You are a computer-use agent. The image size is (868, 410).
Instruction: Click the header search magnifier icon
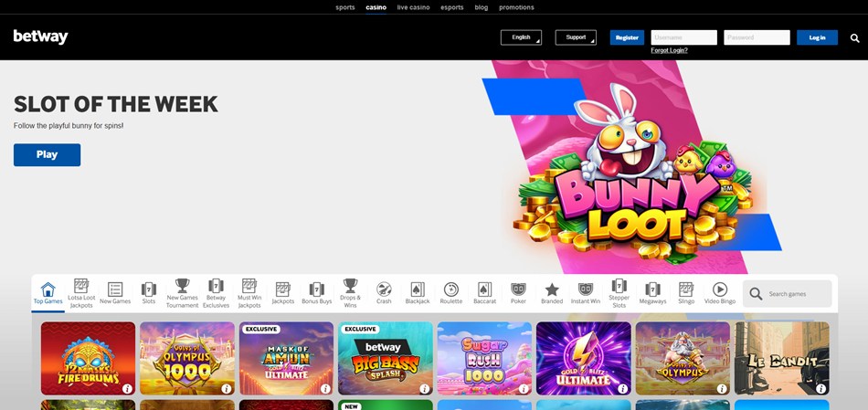(x=854, y=38)
